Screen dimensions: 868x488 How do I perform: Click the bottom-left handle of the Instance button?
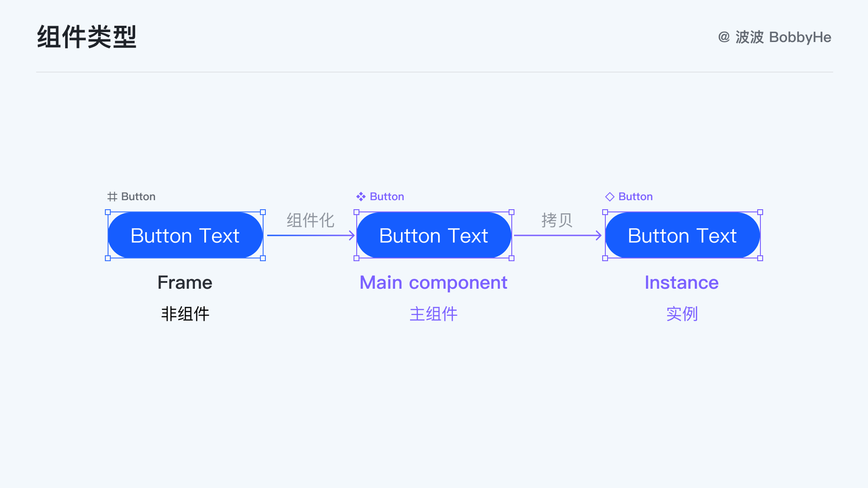tap(605, 258)
